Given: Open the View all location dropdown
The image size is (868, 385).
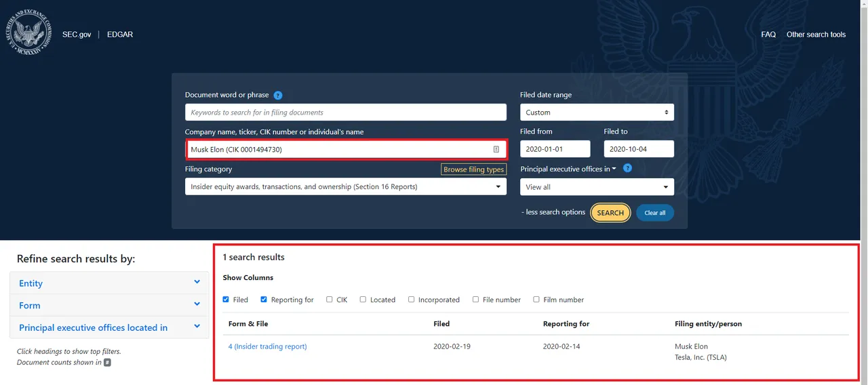Looking at the screenshot, I should [597, 187].
